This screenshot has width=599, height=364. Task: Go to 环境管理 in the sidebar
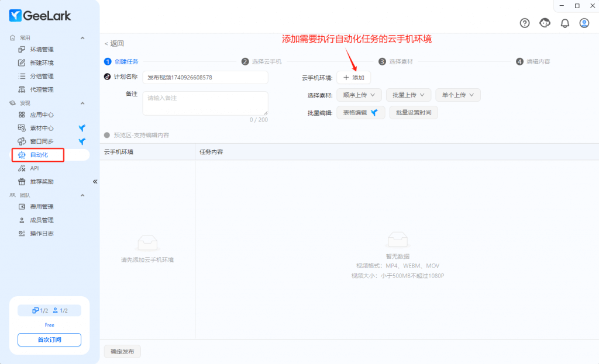42,50
